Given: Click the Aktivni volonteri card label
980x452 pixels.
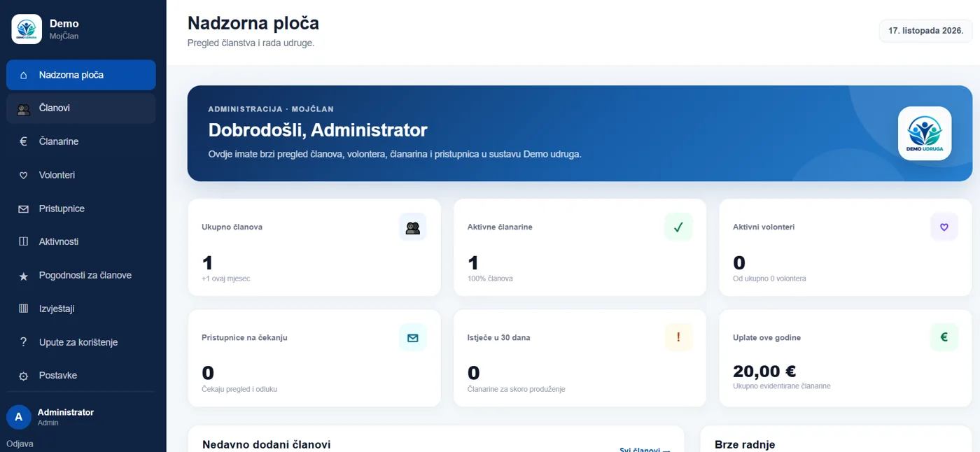Looking at the screenshot, I should pos(764,227).
